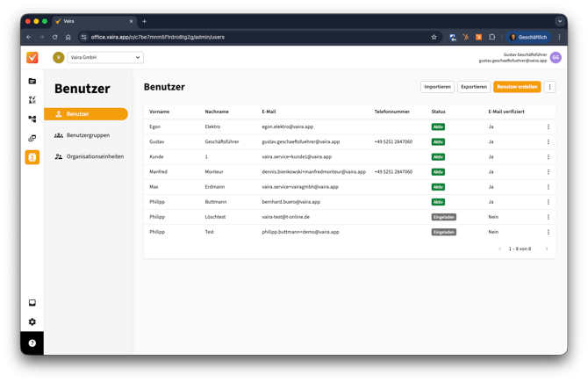The width and height of the screenshot is (588, 382).
Task: Open the Organisationseinheiten section
Action: [95, 156]
